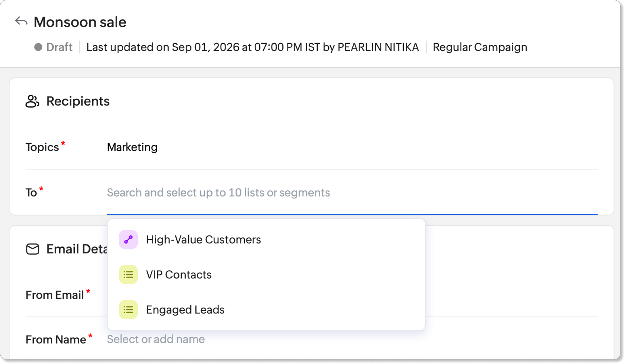This screenshot has height=364, width=625.
Task: Open the From Name select or add name field
Action: click(352, 339)
